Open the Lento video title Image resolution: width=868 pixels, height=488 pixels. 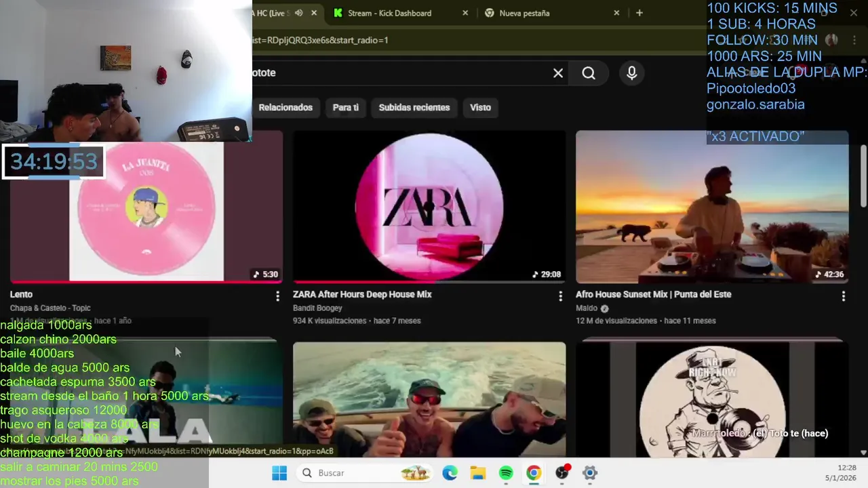(21, 294)
